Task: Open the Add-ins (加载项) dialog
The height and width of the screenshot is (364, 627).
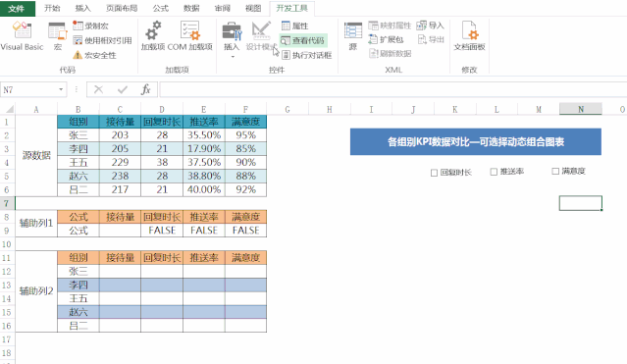Action: 153,36
